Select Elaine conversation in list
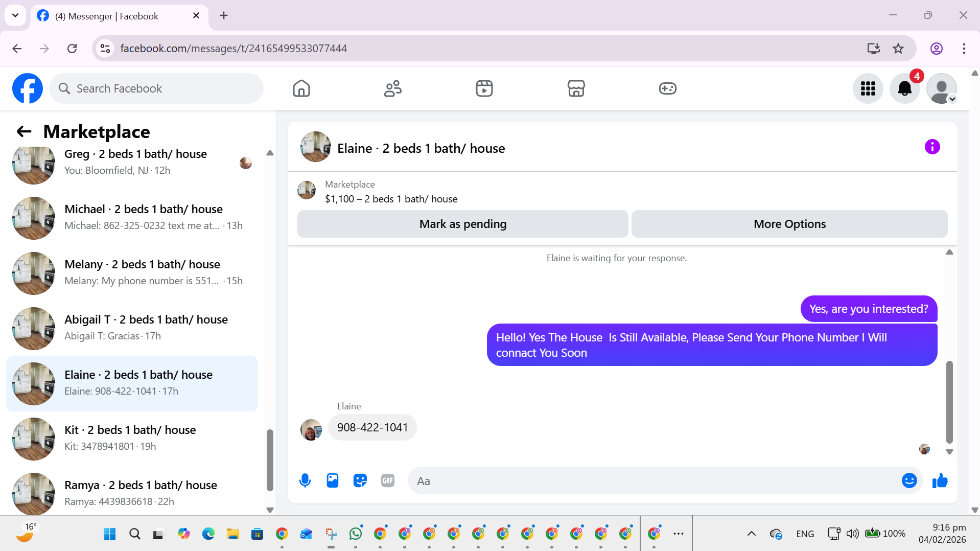 coord(132,384)
